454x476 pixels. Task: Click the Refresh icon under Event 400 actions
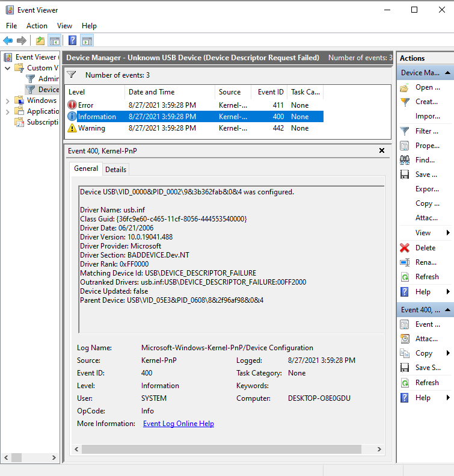(x=405, y=383)
